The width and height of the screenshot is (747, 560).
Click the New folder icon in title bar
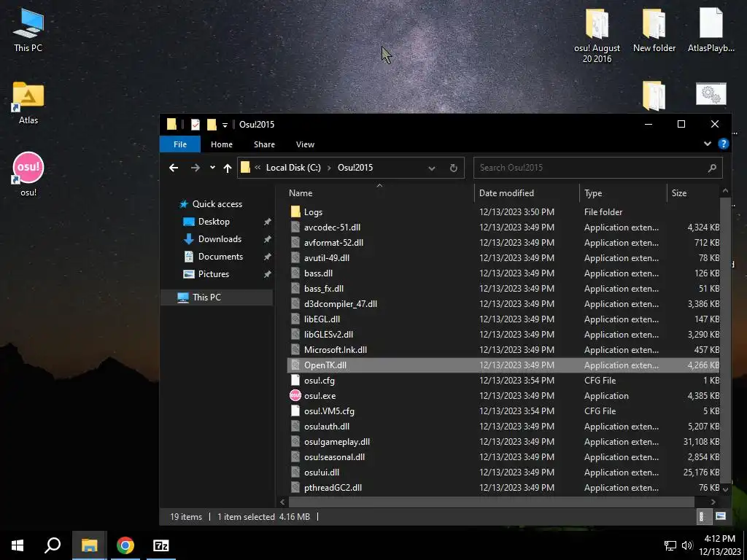point(212,125)
